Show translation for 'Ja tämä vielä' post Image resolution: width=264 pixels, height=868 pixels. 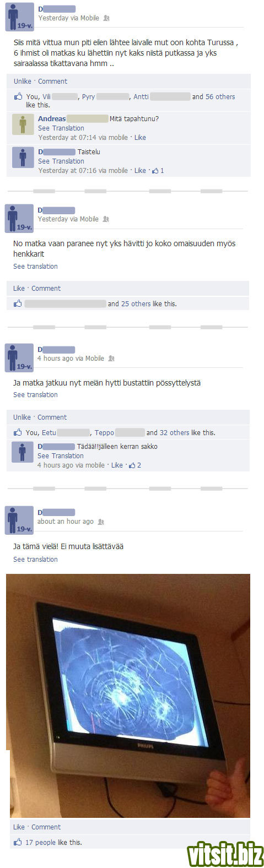[35, 560]
